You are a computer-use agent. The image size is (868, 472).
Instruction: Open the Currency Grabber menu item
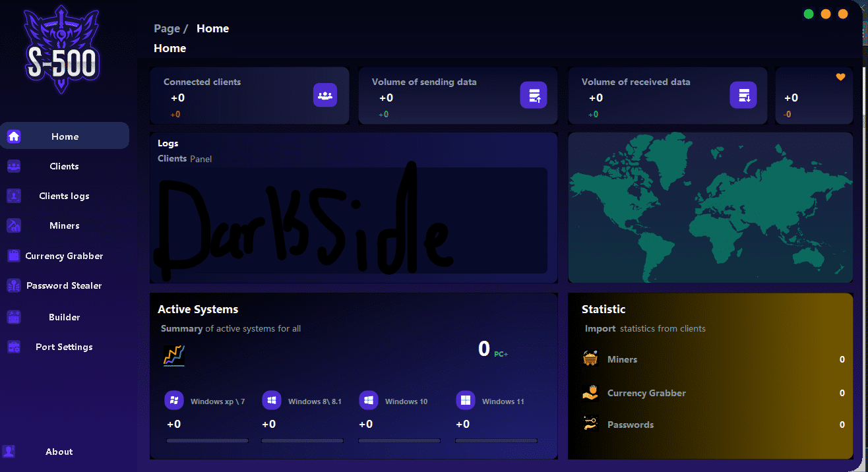click(65, 256)
